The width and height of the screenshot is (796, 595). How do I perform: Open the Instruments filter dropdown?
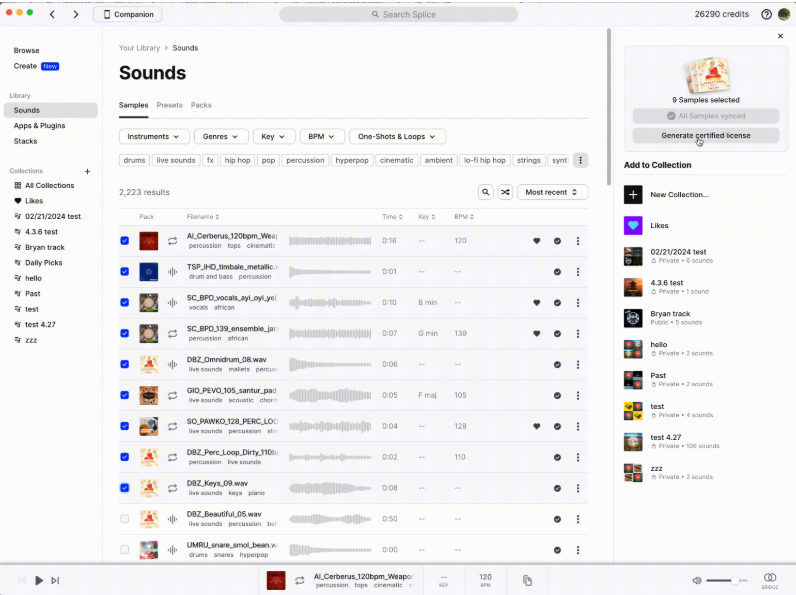pyautogui.click(x=154, y=137)
